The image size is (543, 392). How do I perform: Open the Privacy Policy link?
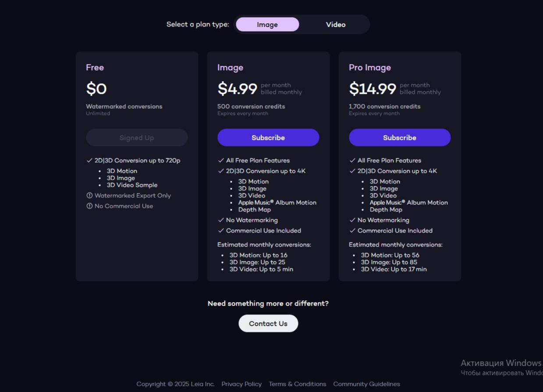pos(241,384)
